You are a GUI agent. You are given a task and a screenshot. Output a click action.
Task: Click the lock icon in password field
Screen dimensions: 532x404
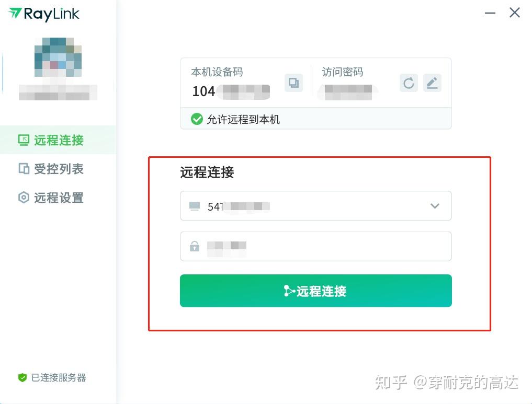click(x=195, y=246)
